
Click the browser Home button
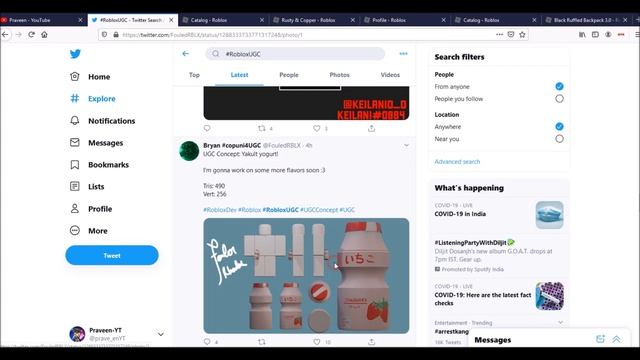pyautogui.click(x=44, y=35)
